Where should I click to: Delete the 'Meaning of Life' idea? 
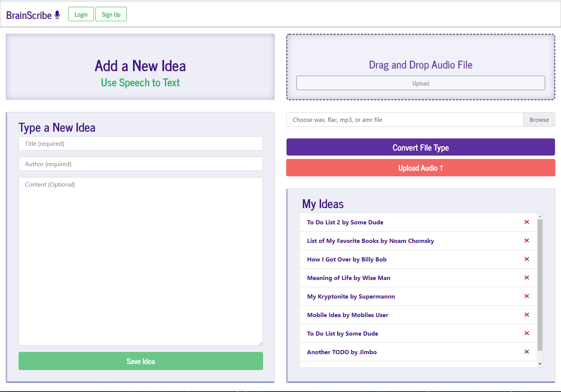(527, 278)
